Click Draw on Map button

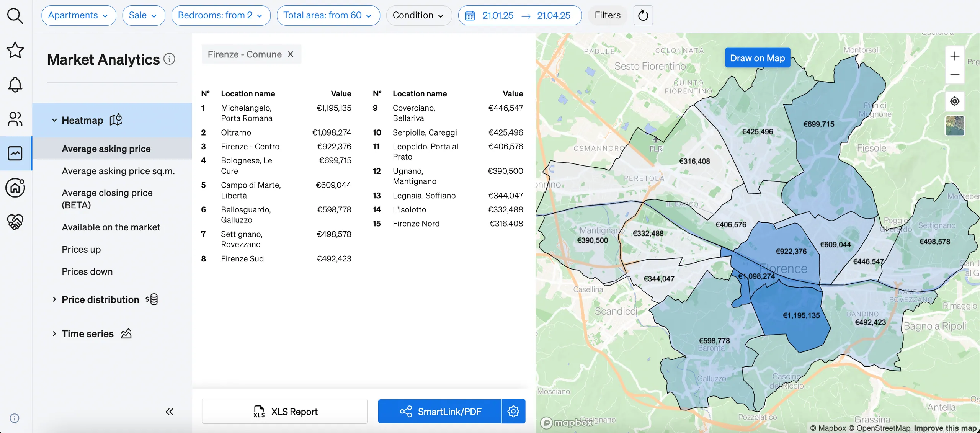click(757, 58)
